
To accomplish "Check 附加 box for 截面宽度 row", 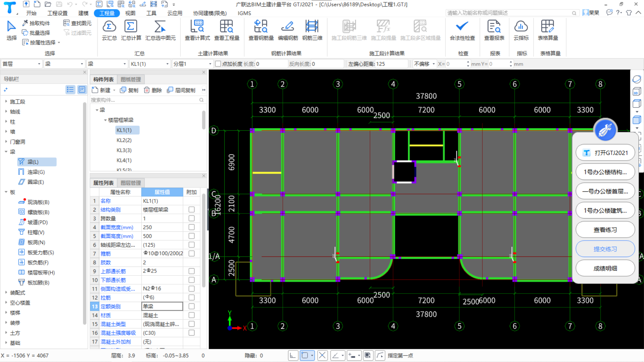I will (x=192, y=227).
